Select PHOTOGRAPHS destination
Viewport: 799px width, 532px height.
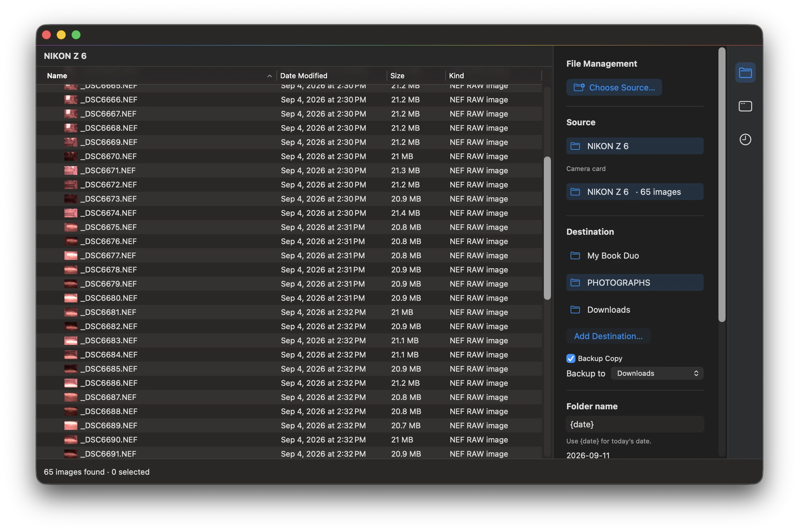(635, 283)
